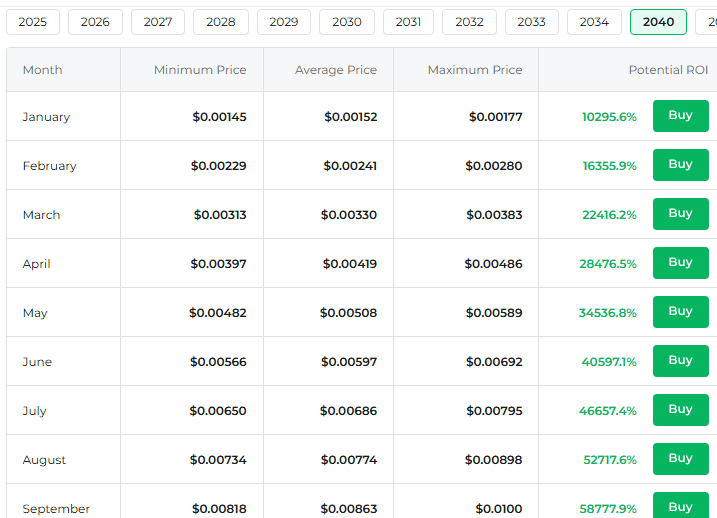The height and width of the screenshot is (518, 717).
Task: Click the Minimum Price column header
Action: pos(200,70)
